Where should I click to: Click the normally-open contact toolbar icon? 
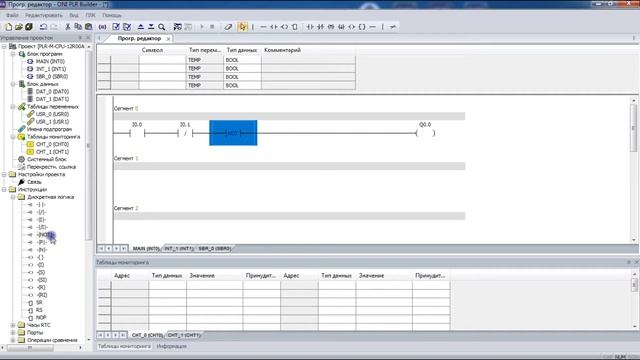click(274, 27)
